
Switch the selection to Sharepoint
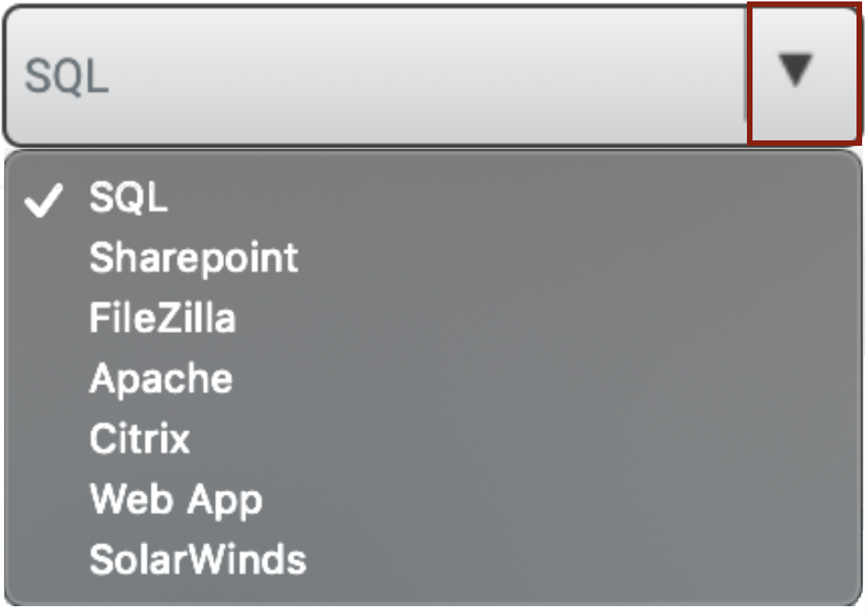194,258
